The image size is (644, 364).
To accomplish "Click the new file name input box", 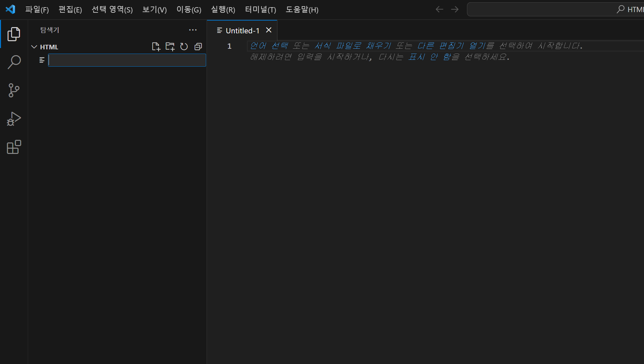I will pos(127,60).
